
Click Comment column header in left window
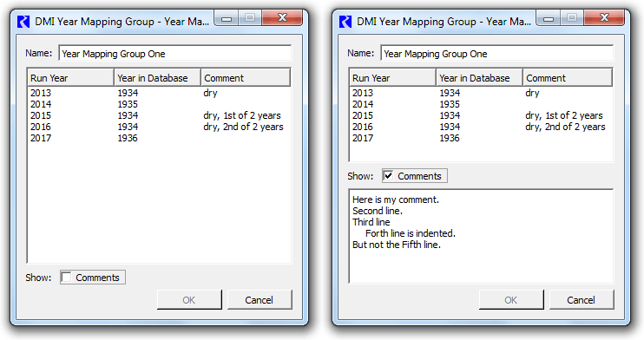pyautogui.click(x=246, y=78)
